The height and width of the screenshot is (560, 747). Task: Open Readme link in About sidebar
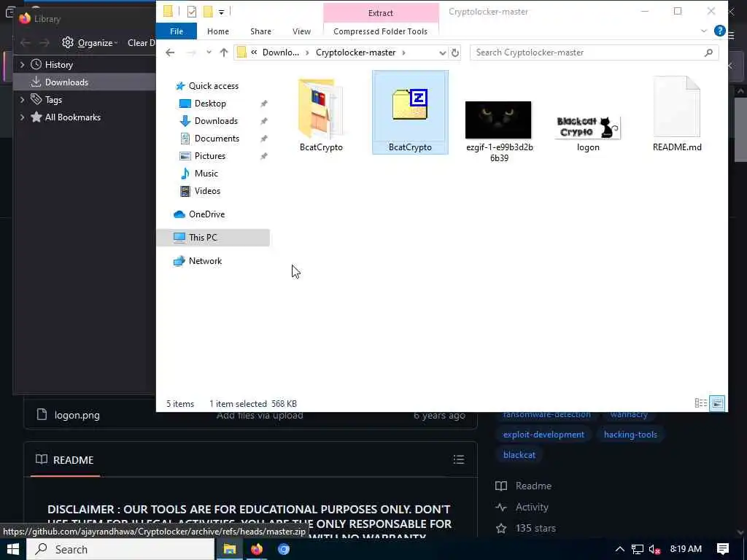point(533,486)
